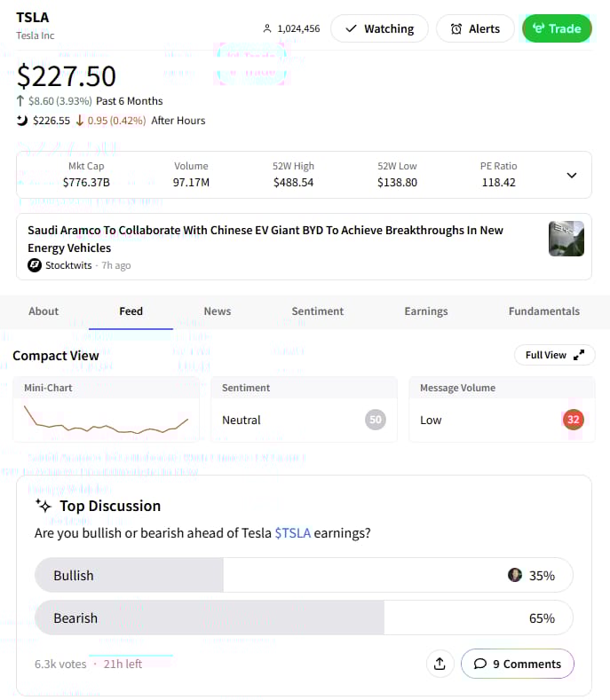The image size is (610, 700).
Task: Click the Message Volume 32 badge
Action: 574,420
